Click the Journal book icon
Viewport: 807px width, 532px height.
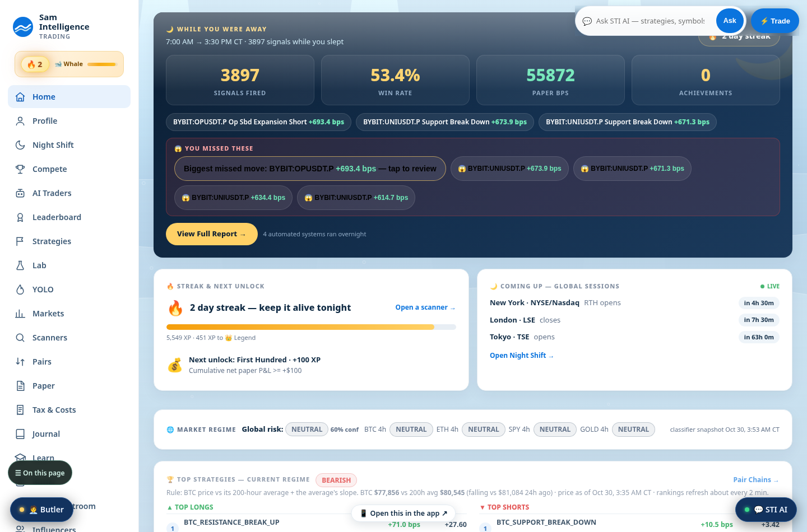[x=20, y=434]
